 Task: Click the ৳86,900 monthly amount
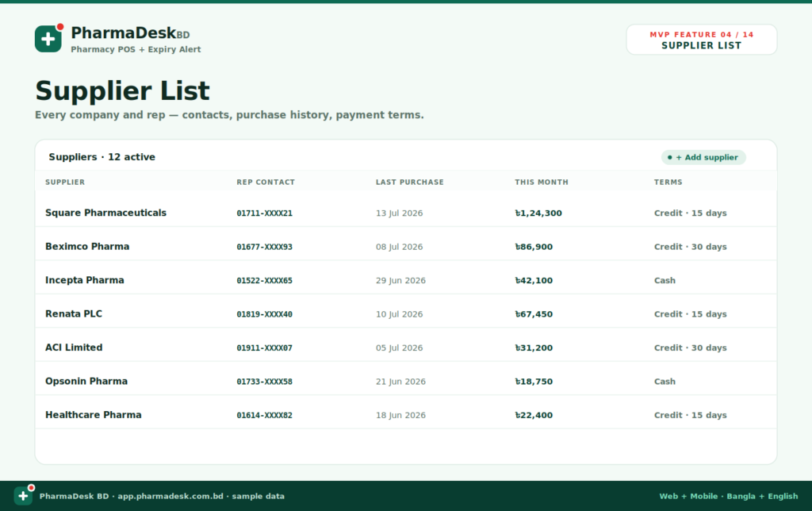tap(534, 247)
